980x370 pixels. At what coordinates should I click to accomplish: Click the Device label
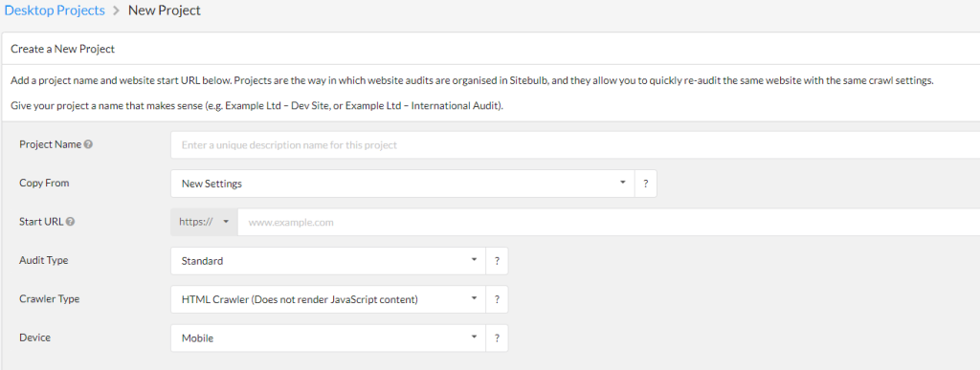click(x=35, y=337)
